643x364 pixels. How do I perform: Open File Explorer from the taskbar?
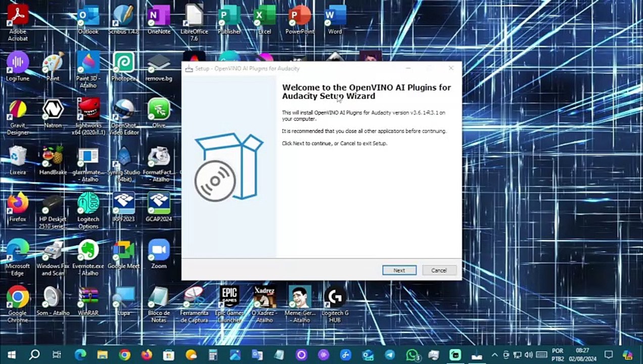[x=103, y=354]
